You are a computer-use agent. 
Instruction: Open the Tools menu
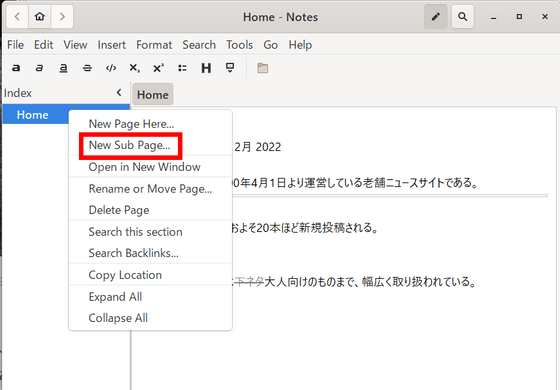pos(239,45)
